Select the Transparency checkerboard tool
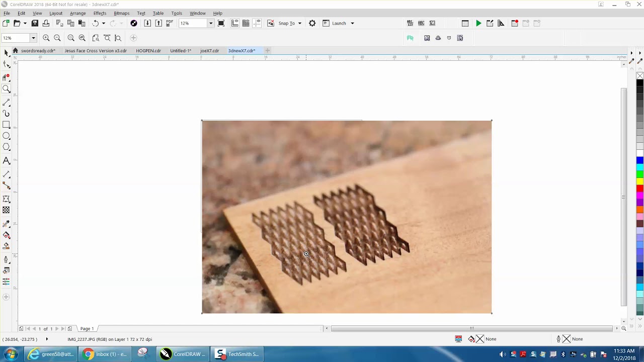The height and width of the screenshot is (362, 644). pyautogui.click(x=6, y=210)
